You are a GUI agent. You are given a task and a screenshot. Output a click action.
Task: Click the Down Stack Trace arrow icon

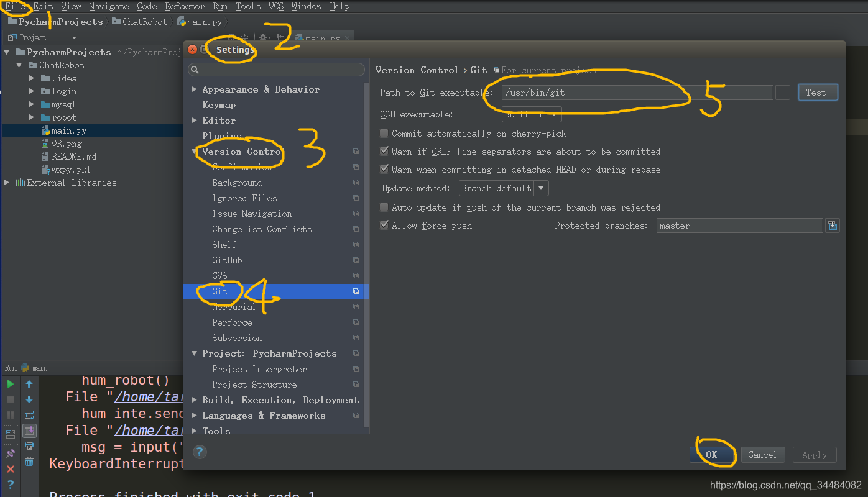(x=29, y=399)
